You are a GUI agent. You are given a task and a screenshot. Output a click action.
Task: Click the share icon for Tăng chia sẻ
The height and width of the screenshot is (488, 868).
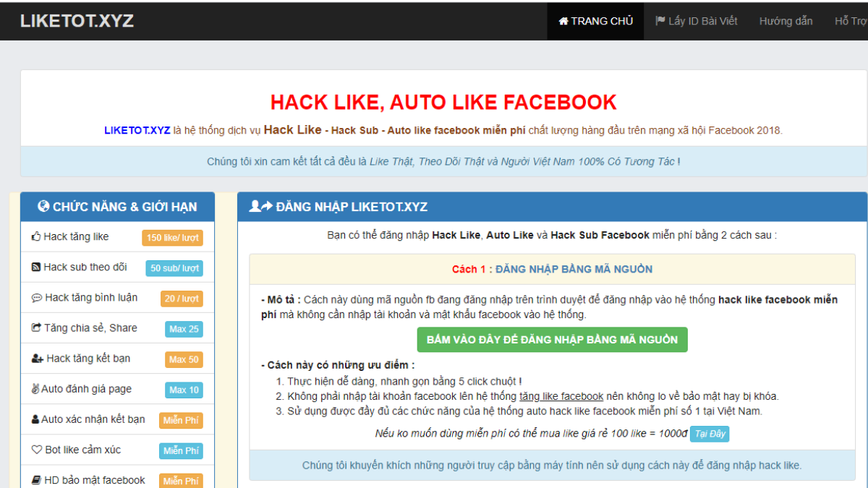[x=37, y=328]
